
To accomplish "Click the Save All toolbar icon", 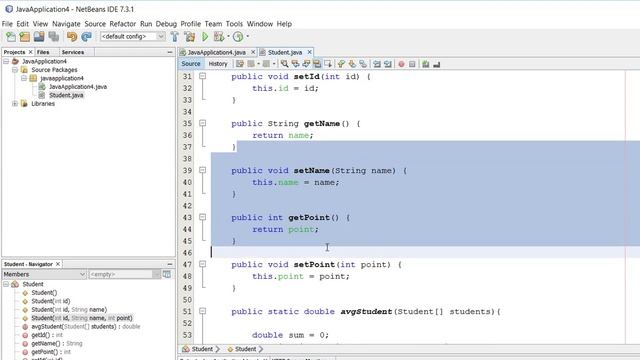I will click(53, 37).
